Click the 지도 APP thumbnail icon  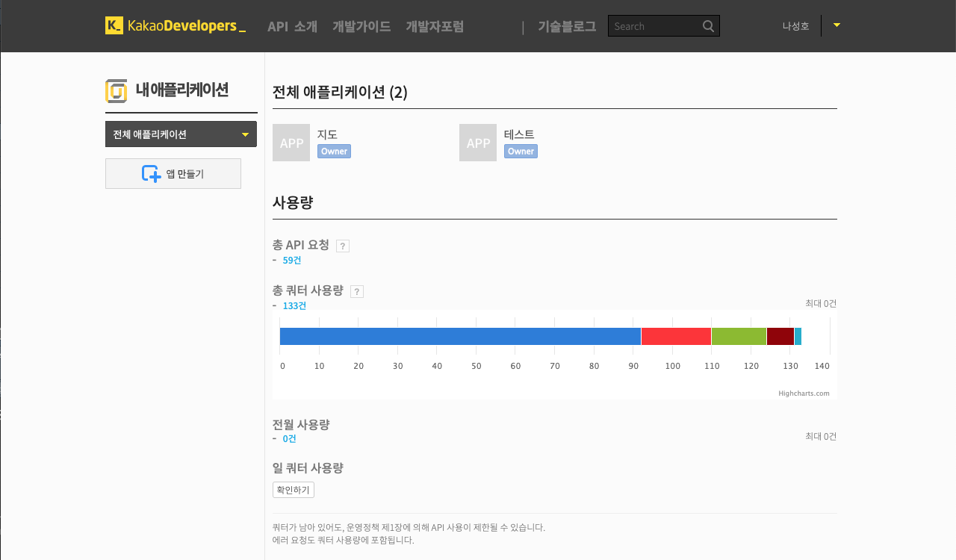point(291,143)
